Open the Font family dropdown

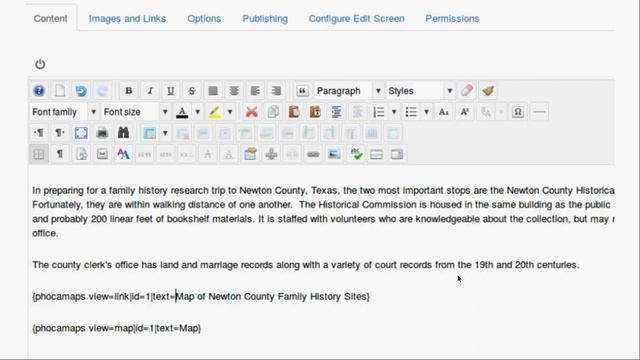point(64,112)
